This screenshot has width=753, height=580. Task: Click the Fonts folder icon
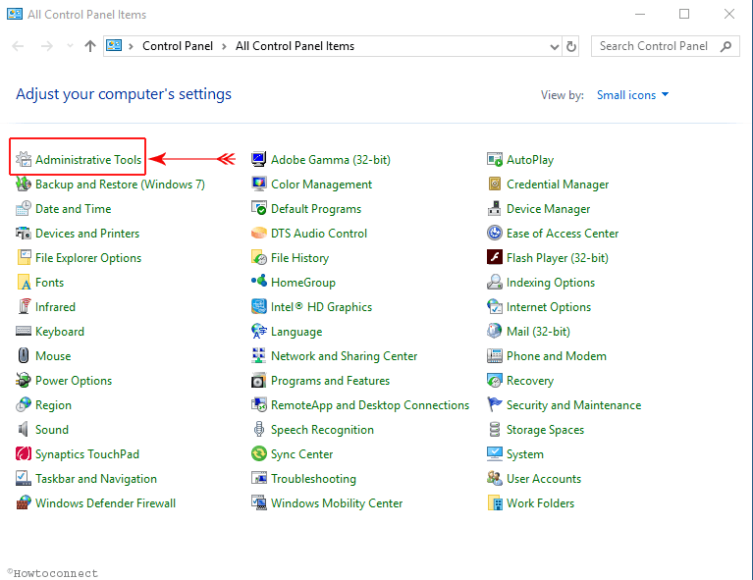[24, 282]
